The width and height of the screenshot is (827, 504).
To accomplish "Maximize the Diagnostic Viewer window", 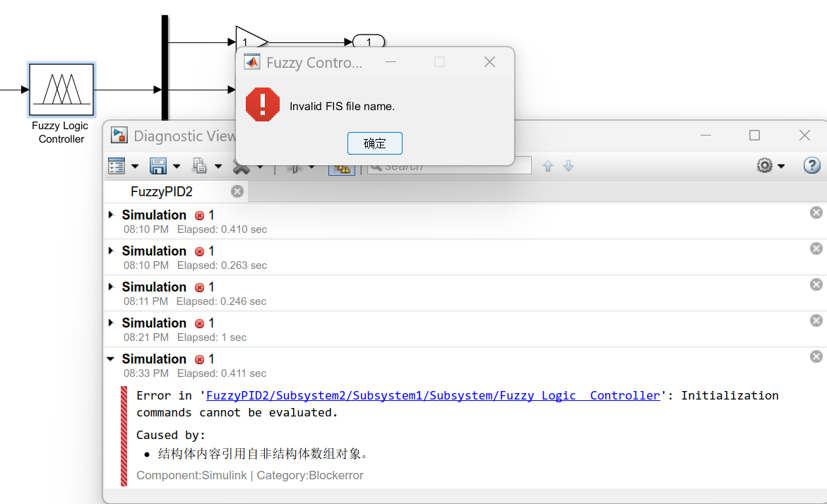I will (754, 136).
